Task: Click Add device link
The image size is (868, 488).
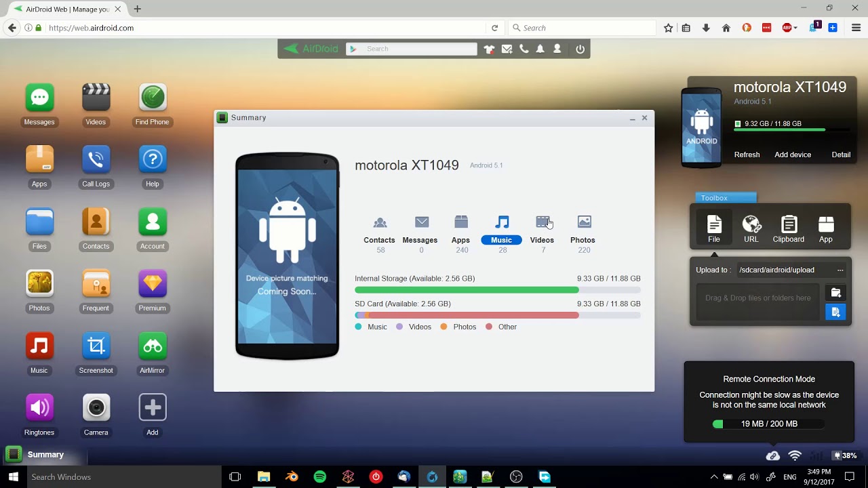Action: [793, 155]
